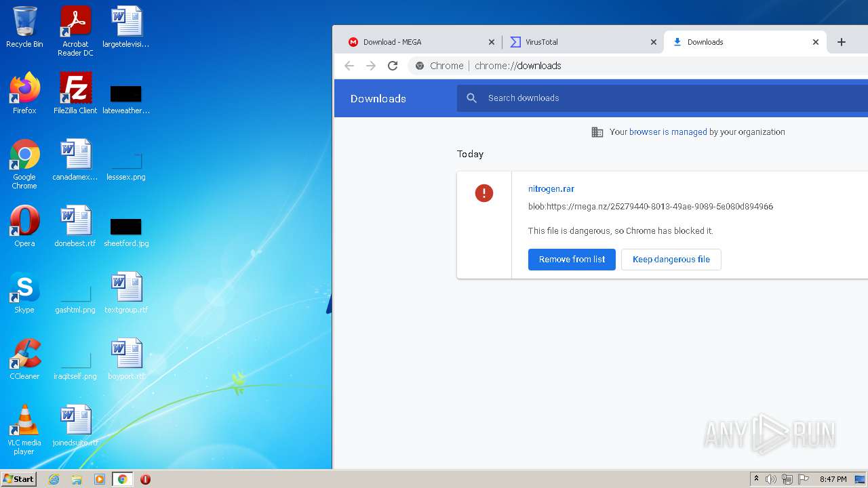Click the blob mega.nz source URL
Screen dimensions: 868x488
[650, 207]
